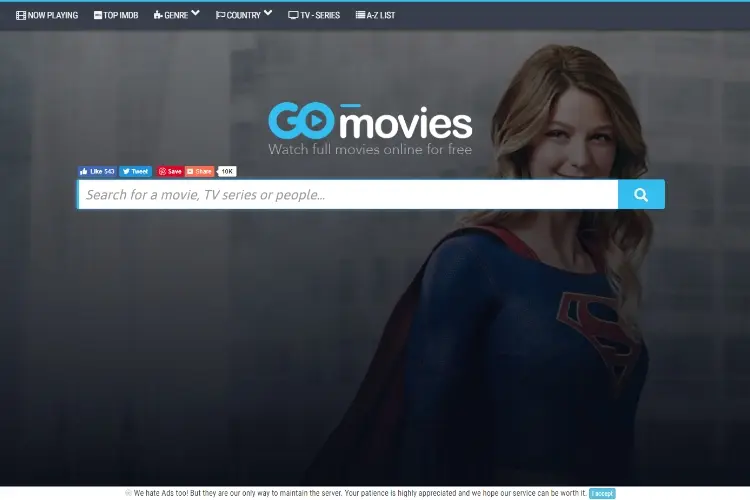Expand the Genre dropdown
This screenshot has height=500, width=750.
[x=176, y=15]
